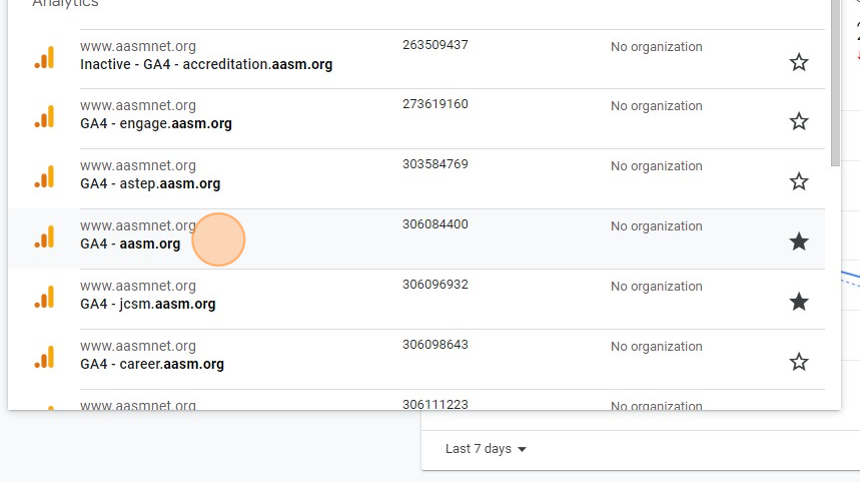Click property ID 263509437
The image size is (860, 482).
click(435, 45)
